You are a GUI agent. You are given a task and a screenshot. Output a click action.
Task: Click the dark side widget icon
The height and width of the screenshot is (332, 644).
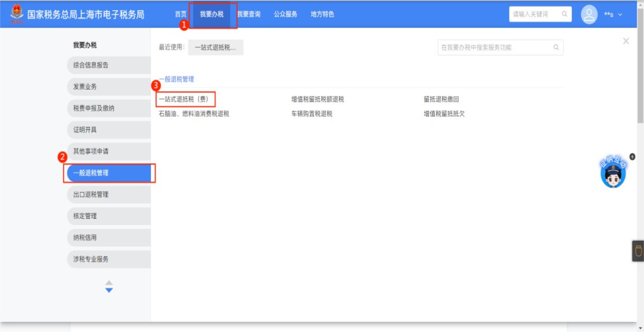pos(637,251)
